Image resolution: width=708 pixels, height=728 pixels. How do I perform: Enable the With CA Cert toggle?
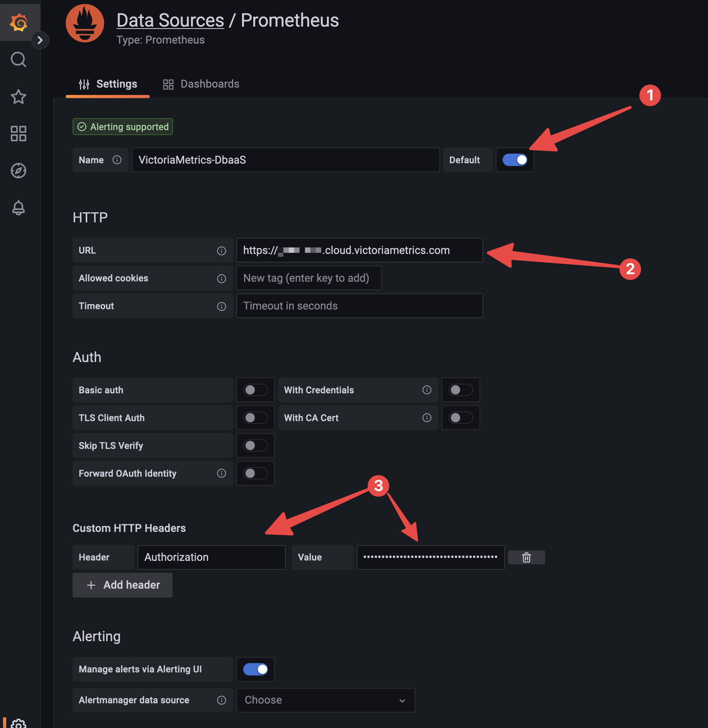click(461, 418)
